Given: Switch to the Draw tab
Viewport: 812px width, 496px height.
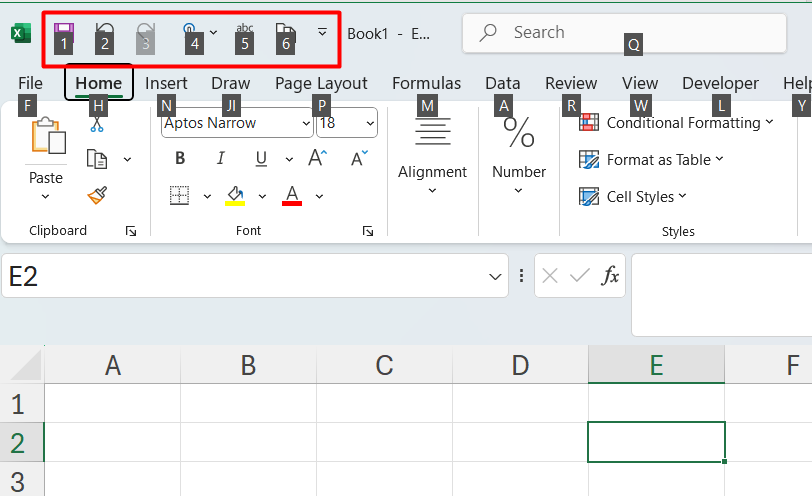Looking at the screenshot, I should [230, 83].
